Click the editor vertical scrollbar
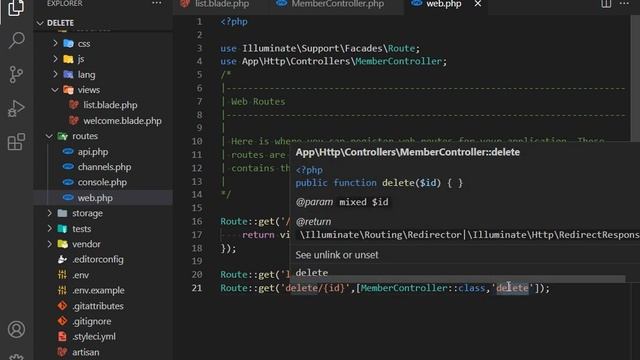The height and width of the screenshot is (360, 640). (635, 78)
